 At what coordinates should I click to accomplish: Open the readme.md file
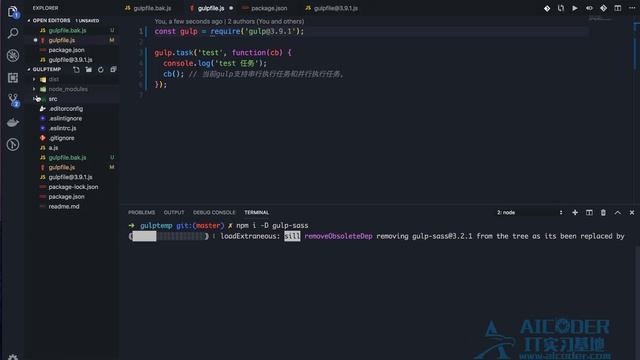[x=64, y=207]
